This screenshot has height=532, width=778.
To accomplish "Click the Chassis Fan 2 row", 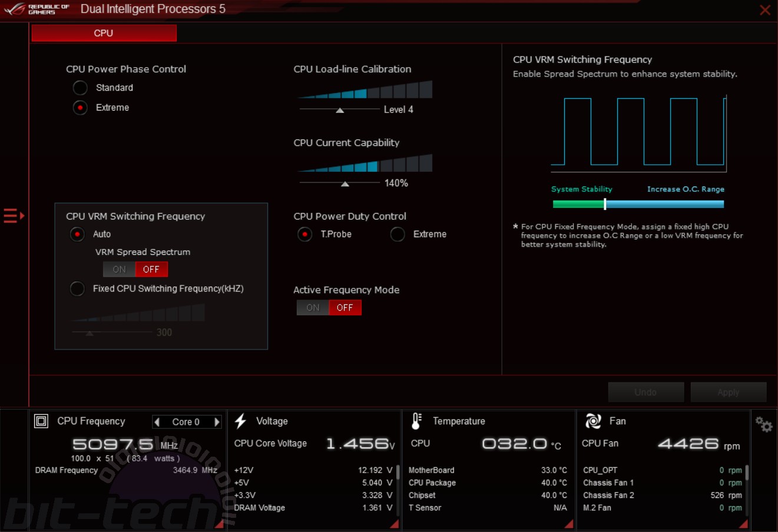I will 663,495.
